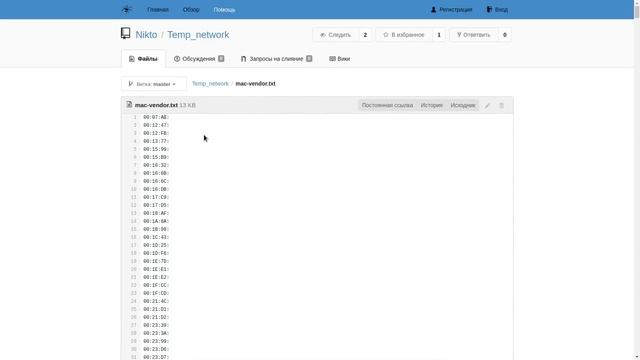Switch to the Файлы tab
Viewport: 640px width, 360px height.
[143, 59]
